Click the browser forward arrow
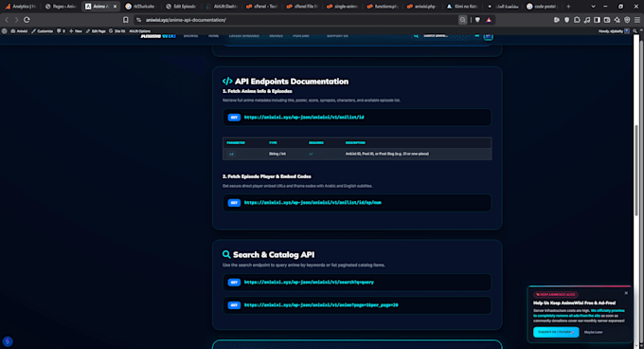Image resolution: width=644 pixels, height=349 pixels. (16, 20)
